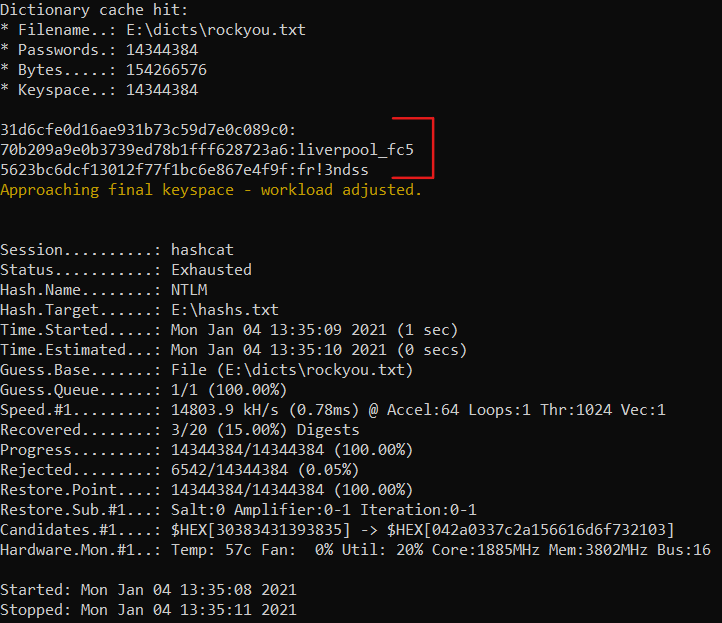Screen dimensions: 722x623
Task: Click the Restore.Sub.#1 Salt:0 line
Action: (239, 510)
